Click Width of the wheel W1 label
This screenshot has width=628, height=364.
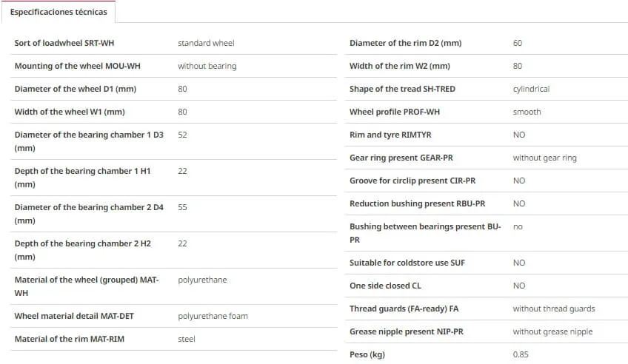[70, 112]
